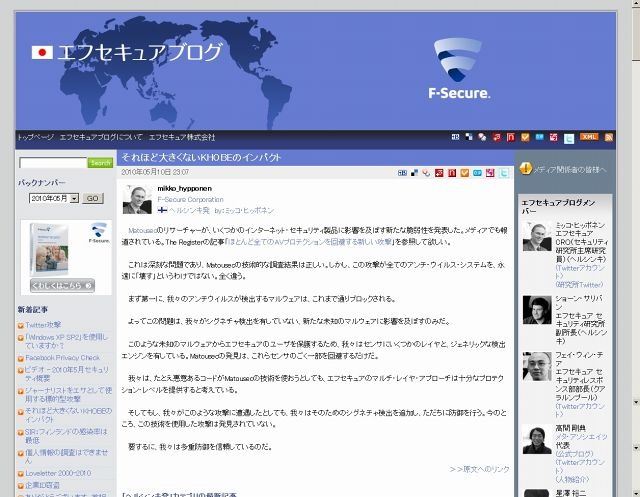
Task: Share the post via its Twitter icon
Action: (x=504, y=172)
